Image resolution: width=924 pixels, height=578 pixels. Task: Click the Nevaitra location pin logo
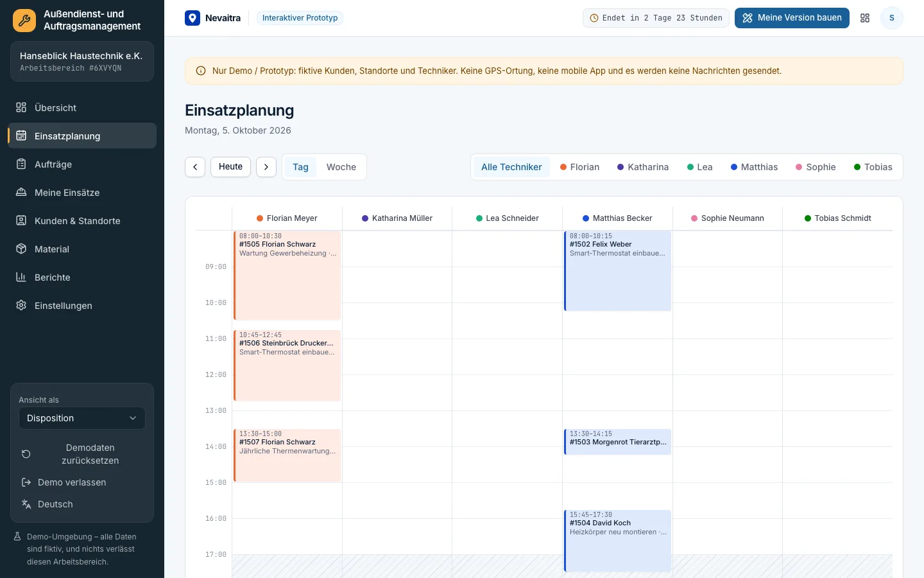coord(193,18)
